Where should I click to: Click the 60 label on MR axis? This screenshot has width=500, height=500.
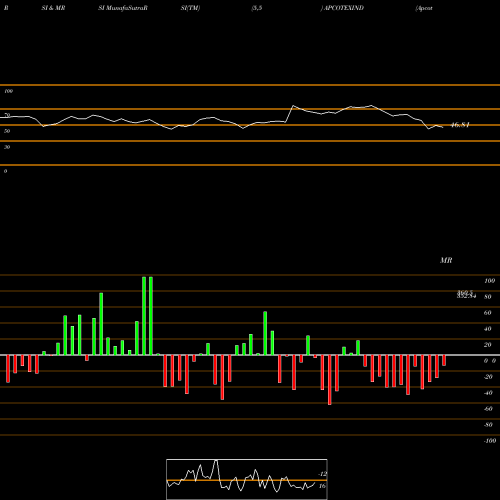point(488,313)
